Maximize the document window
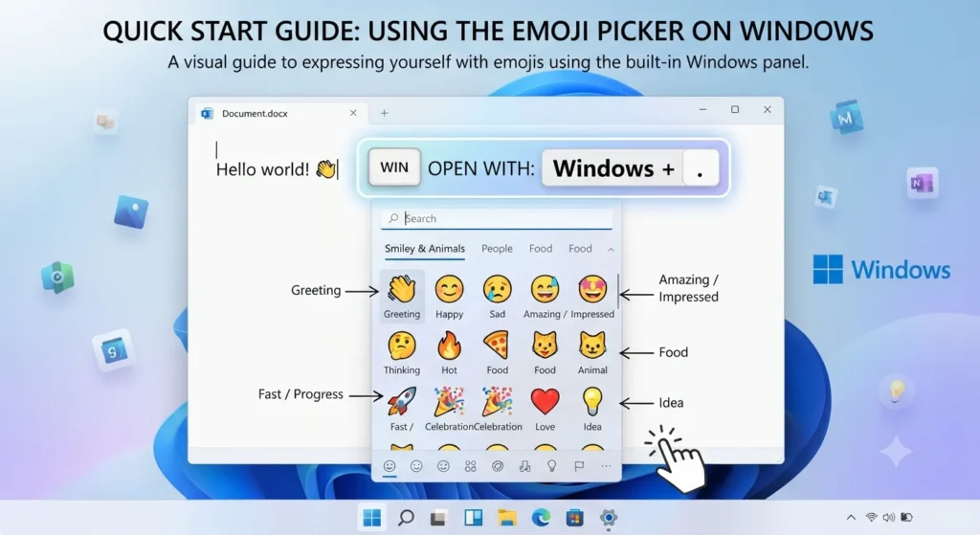This screenshot has height=535, width=980. click(x=735, y=109)
